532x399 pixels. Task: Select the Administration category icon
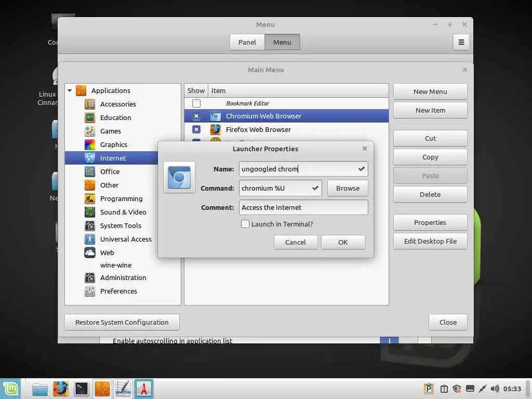[x=90, y=278]
